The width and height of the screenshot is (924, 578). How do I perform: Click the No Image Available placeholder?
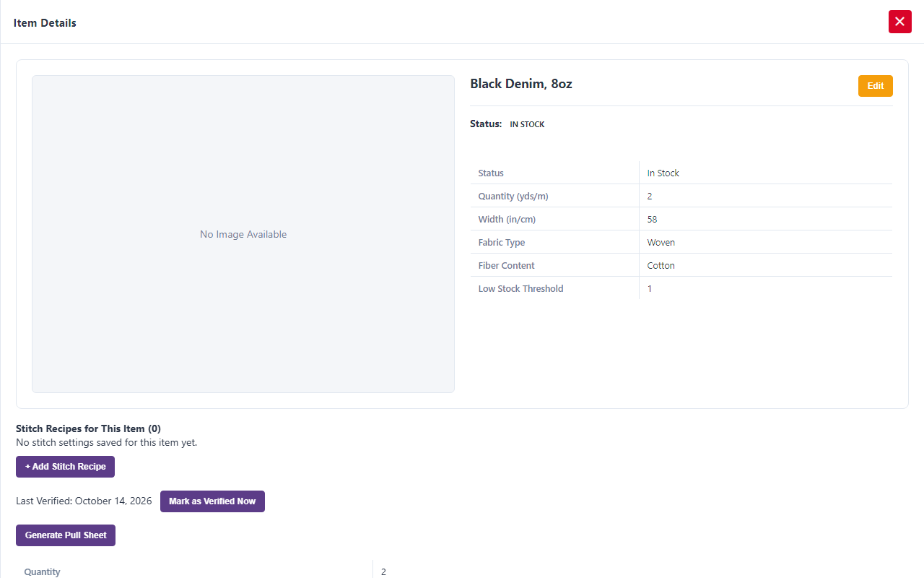[x=243, y=234]
